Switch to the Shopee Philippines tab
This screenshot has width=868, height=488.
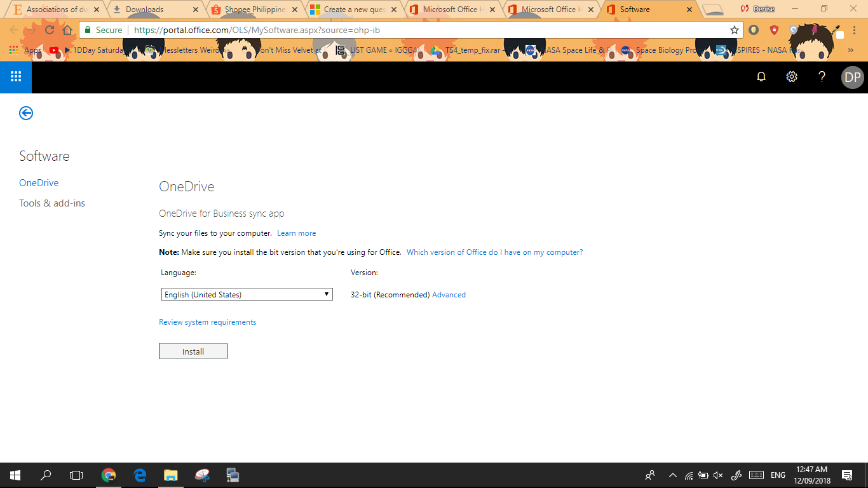tap(253, 10)
